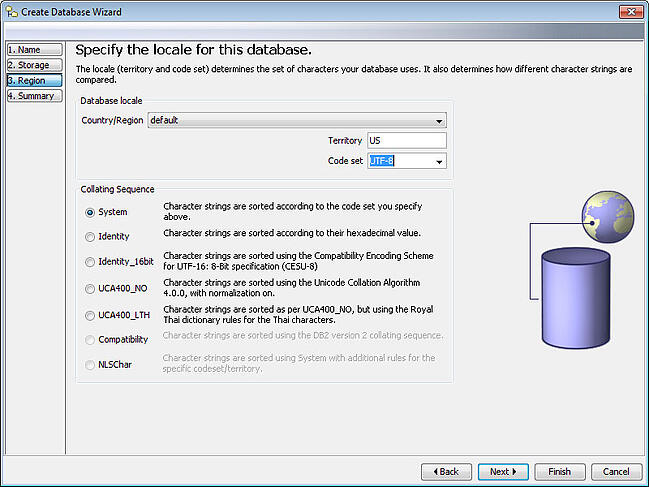Switch to the 2. Storage step
This screenshot has height=487, width=649.
click(35, 65)
